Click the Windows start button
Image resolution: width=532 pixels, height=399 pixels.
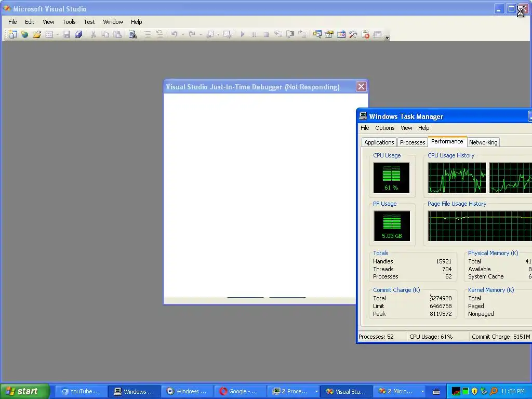24,391
